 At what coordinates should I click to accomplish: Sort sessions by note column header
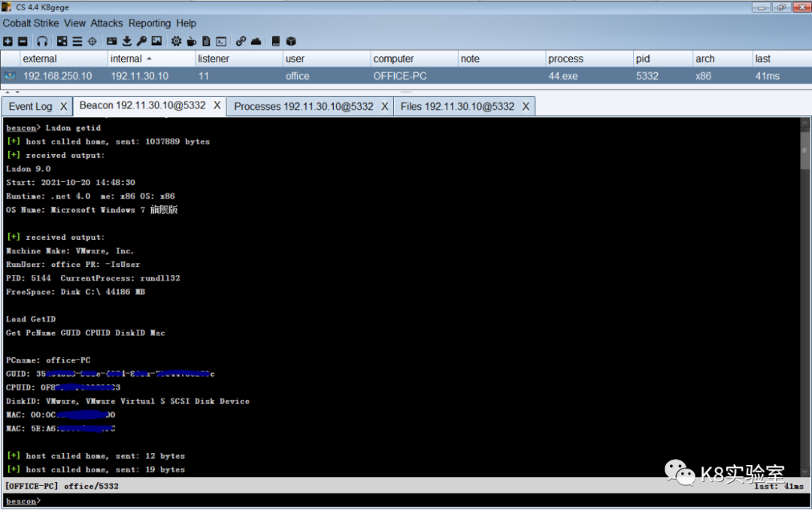[501, 59]
